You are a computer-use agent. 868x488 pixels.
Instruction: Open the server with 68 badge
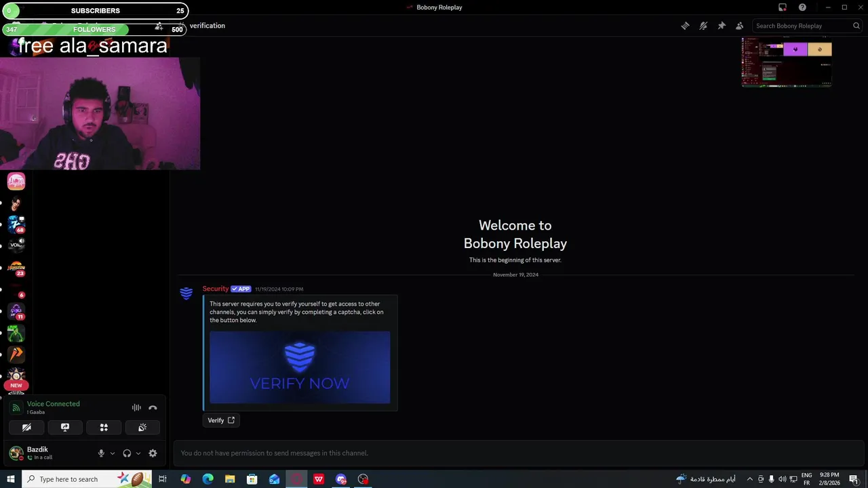[x=16, y=224]
